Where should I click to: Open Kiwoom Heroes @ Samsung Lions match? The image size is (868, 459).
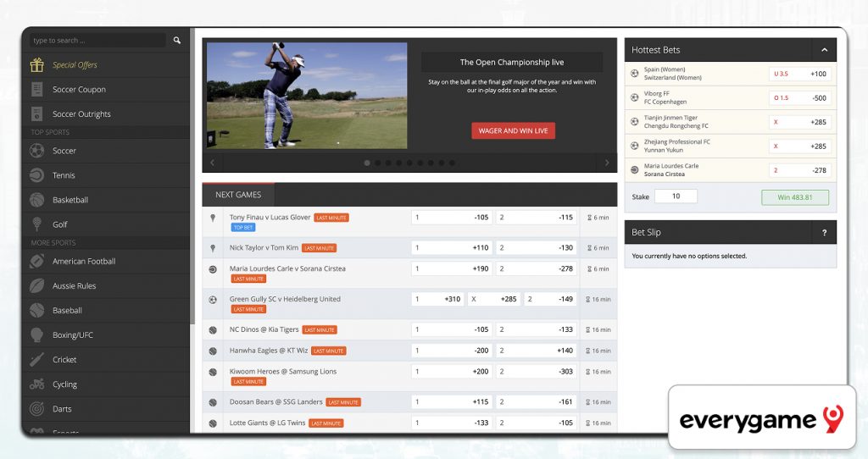(283, 372)
